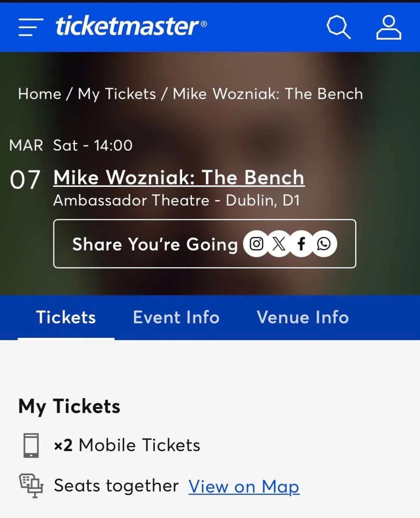Viewport: 420px width, 518px height.
Task: Open View on Map link
Action: click(244, 486)
